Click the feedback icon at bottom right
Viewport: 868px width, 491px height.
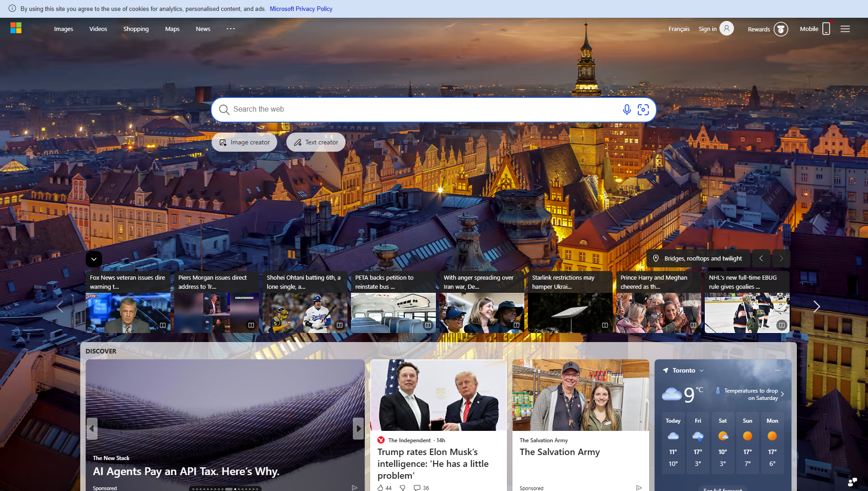pos(852,481)
